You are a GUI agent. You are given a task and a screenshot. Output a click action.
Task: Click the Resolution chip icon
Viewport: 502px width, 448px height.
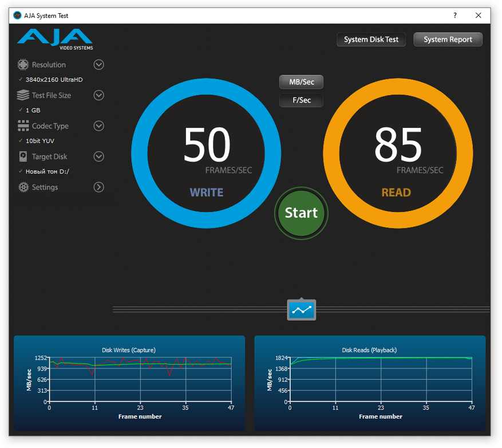[23, 65]
